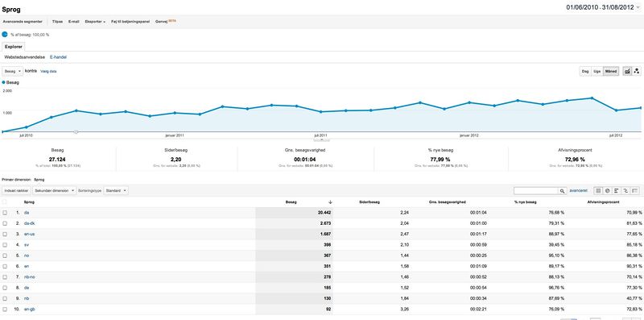Viewport: 644px width, 320px height.
Task: Open the Besøg metric dropdown above chart
Action: pos(12,71)
